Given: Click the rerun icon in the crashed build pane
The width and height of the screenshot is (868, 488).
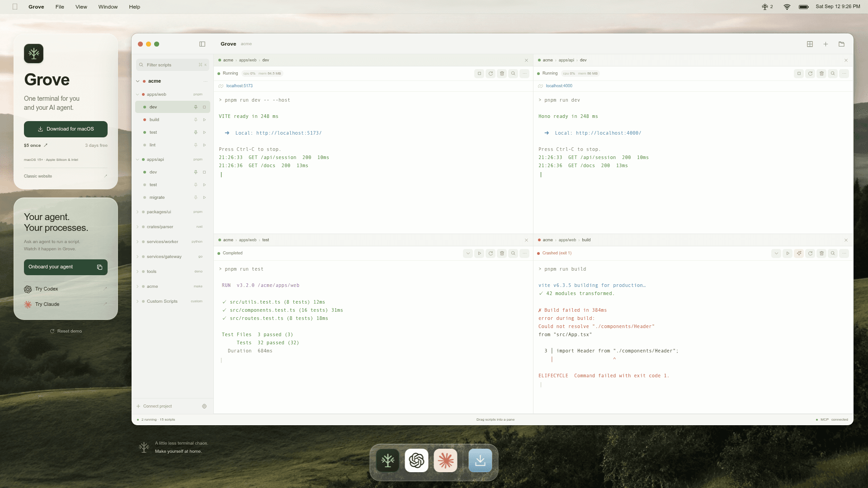Looking at the screenshot, I should coord(810,253).
